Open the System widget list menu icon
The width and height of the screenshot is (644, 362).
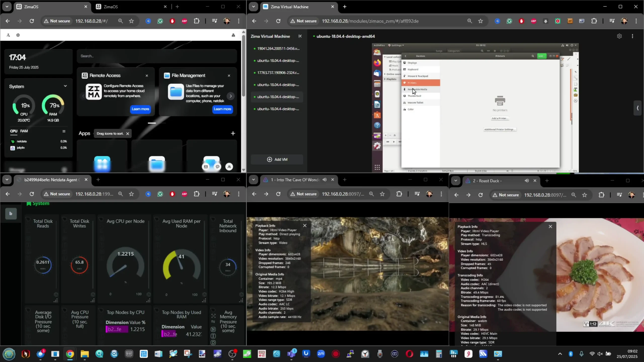[64, 131]
